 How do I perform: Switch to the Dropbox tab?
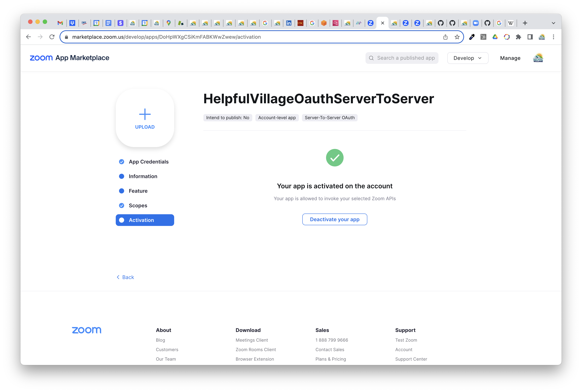[72, 23]
